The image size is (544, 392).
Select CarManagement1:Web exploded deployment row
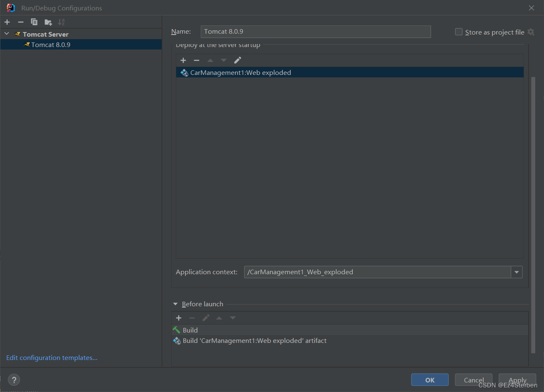click(x=350, y=72)
